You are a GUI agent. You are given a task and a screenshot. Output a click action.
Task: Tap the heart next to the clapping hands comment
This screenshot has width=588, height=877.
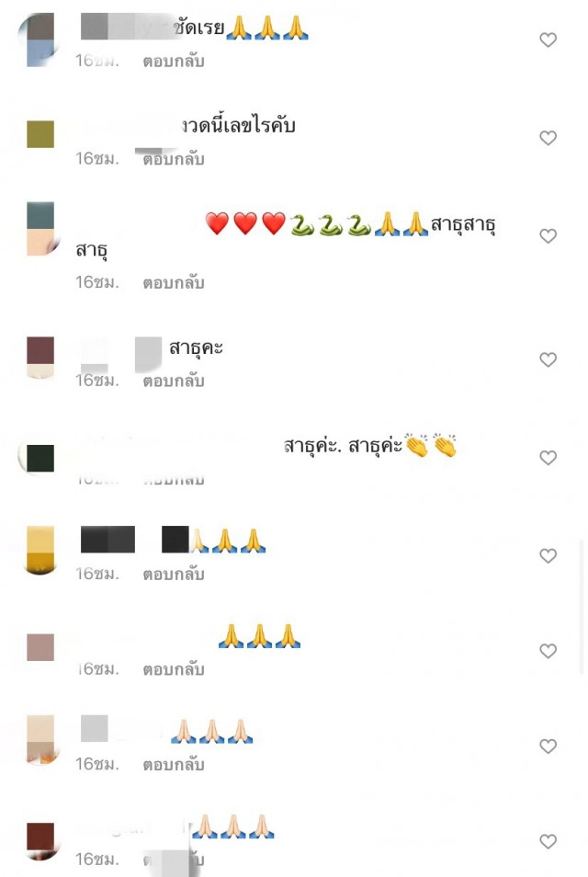pos(548,458)
